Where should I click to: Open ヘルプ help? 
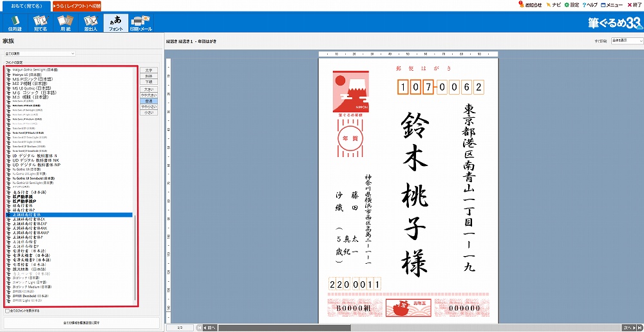click(590, 5)
